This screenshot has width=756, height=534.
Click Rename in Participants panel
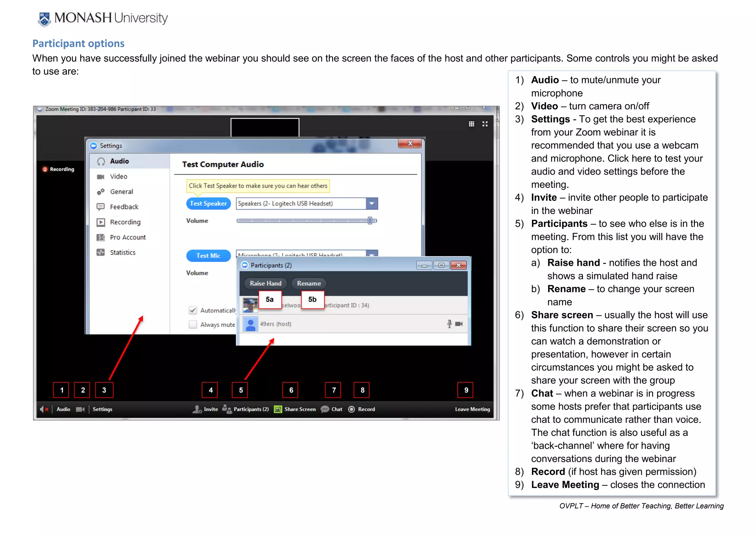point(309,283)
